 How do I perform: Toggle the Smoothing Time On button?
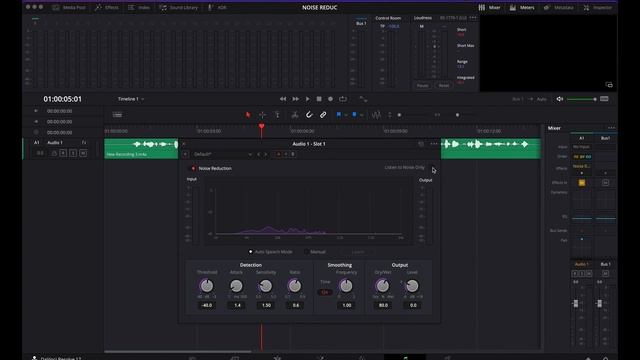point(325,292)
